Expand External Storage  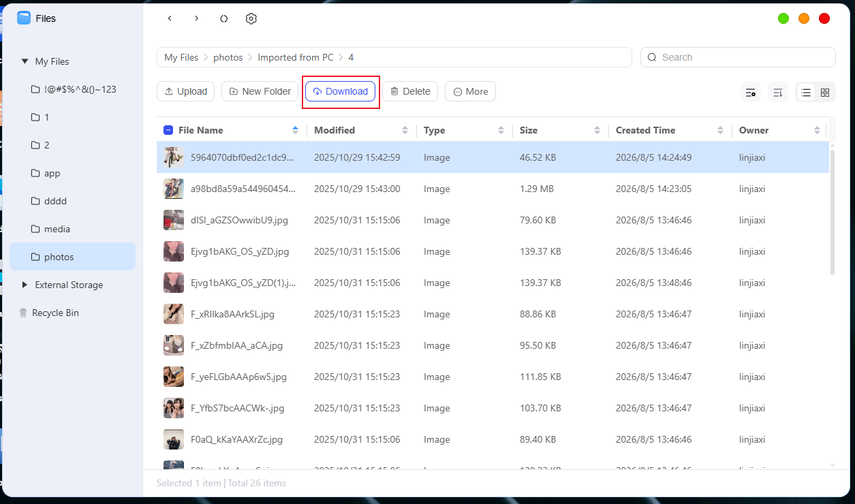click(25, 285)
